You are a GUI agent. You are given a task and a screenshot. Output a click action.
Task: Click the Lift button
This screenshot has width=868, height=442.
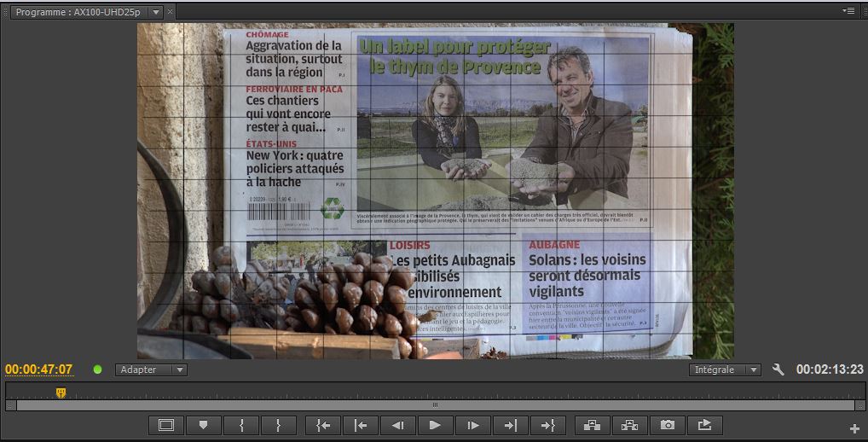point(593,426)
